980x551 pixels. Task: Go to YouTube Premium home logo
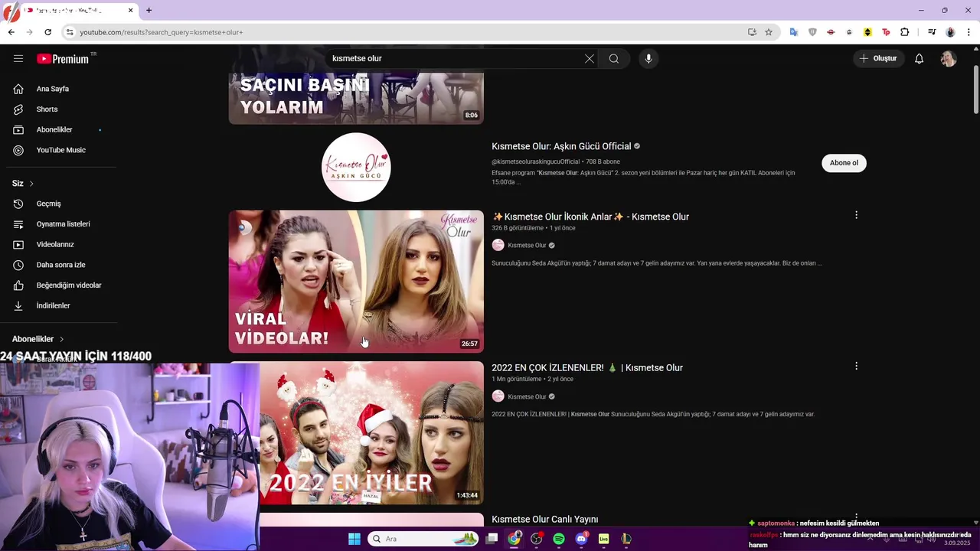63,59
